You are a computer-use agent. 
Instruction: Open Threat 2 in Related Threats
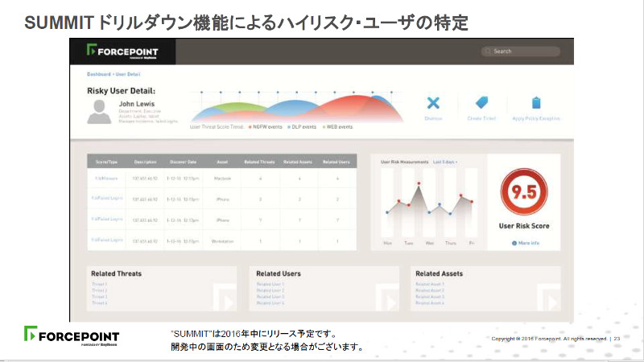pos(99,290)
